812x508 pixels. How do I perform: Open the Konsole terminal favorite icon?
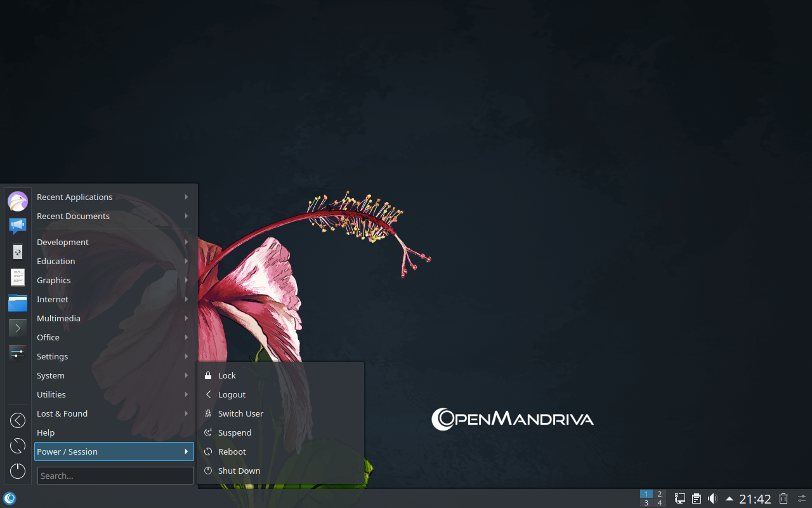[18, 328]
